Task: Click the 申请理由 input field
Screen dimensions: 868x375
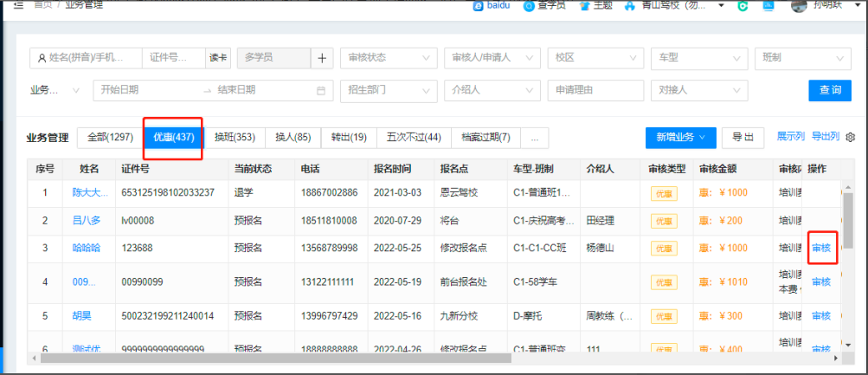Action: pos(595,90)
